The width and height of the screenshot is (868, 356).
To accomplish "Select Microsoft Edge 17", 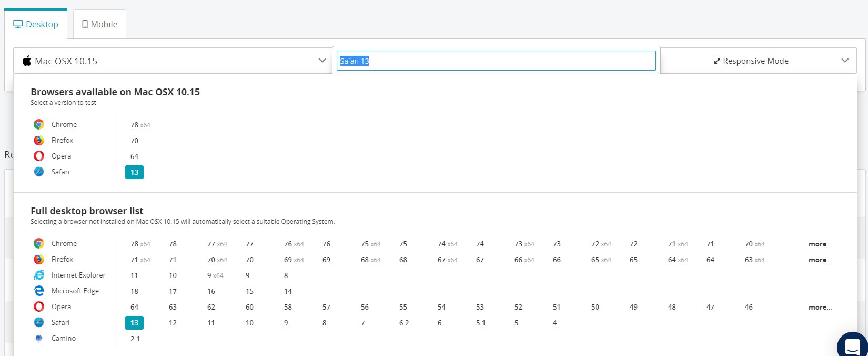I will [x=173, y=291].
